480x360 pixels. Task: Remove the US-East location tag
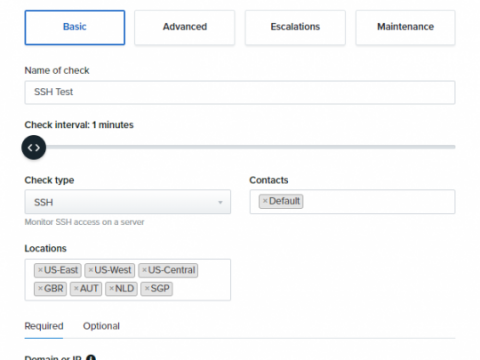pos(40,270)
